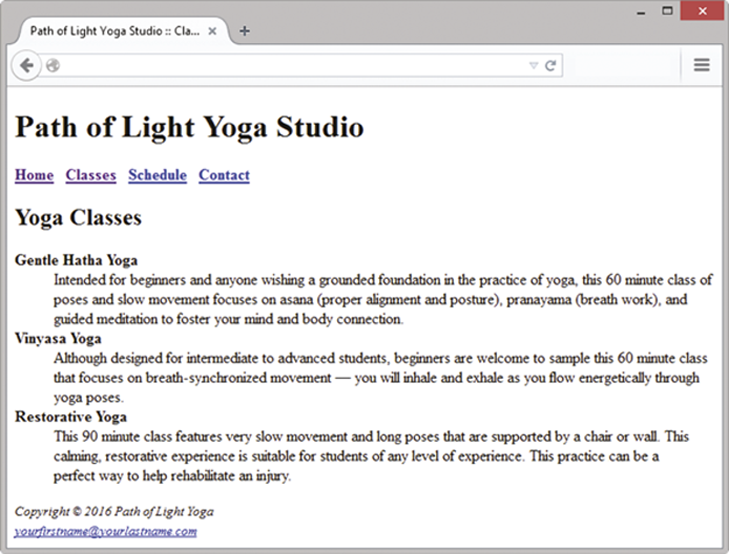
Task: Click the paragraph starting 'Intended for beginners'
Action: click(x=383, y=299)
